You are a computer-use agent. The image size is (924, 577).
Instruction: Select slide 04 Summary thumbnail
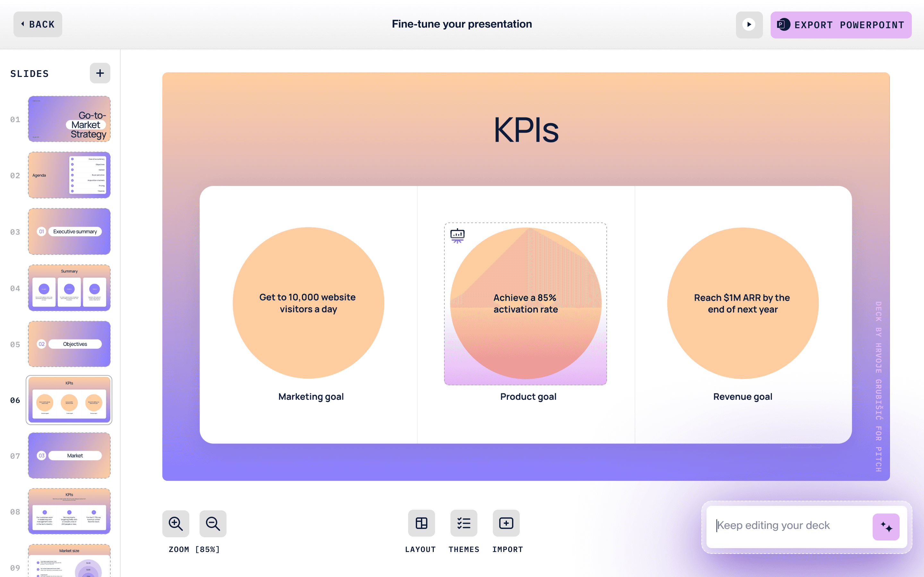coord(69,288)
